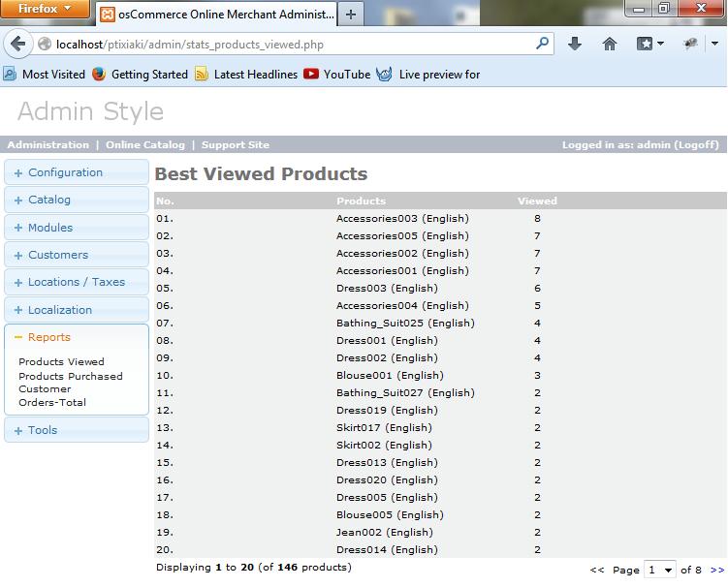Expand the Locations / Taxes section
The height and width of the screenshot is (587, 728).
click(77, 282)
